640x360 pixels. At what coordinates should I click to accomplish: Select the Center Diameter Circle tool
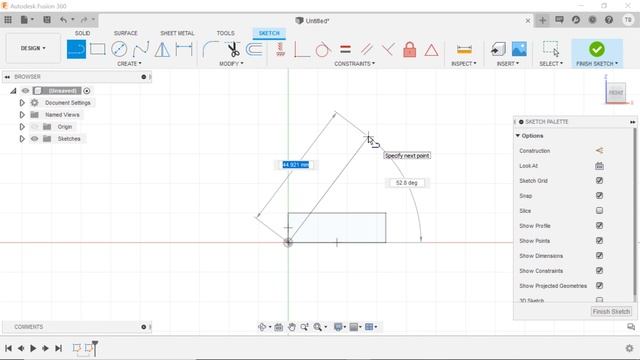point(119,49)
